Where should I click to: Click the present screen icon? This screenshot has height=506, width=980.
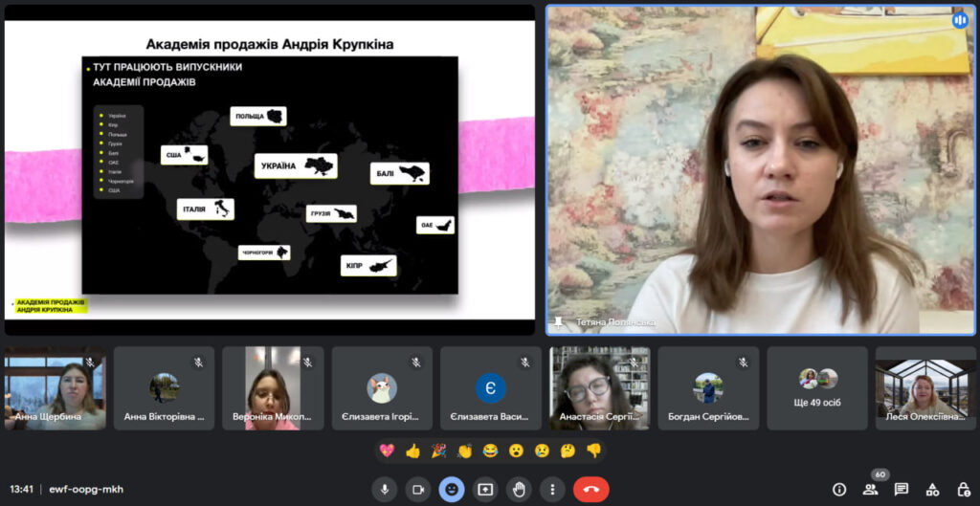tap(485, 489)
